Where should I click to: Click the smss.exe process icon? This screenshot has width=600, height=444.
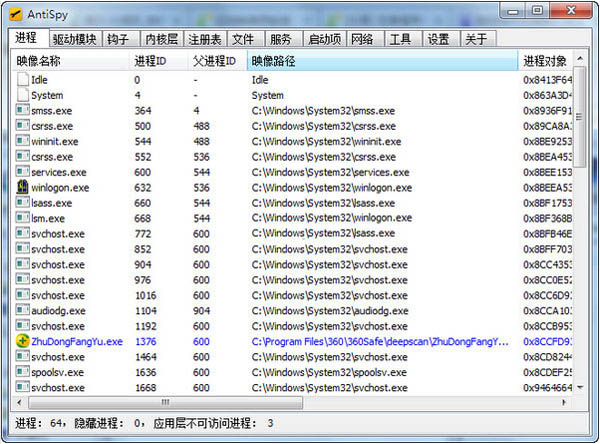point(23,110)
